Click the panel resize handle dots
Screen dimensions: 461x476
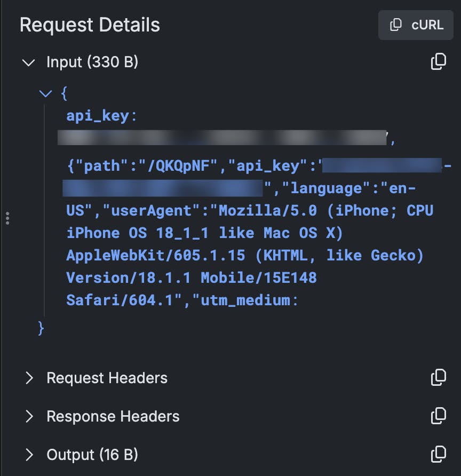click(7, 218)
